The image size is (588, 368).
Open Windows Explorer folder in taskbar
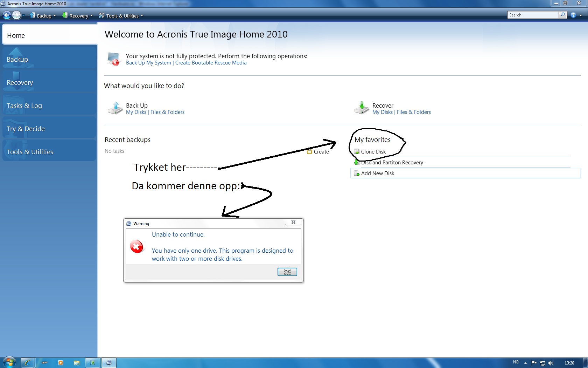(76, 363)
